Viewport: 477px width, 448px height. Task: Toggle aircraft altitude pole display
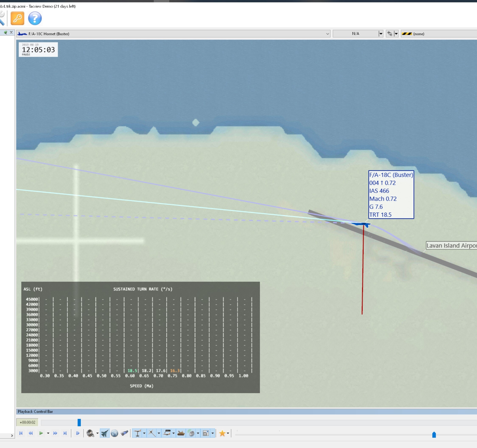pos(137,433)
